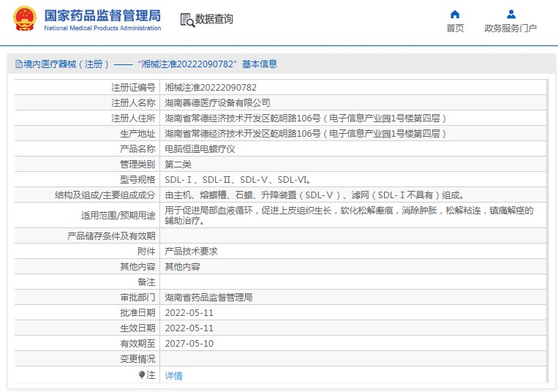This screenshot has width=558, height=392.
Task: Click the 首页 home icon
Action: pyautogui.click(x=455, y=14)
